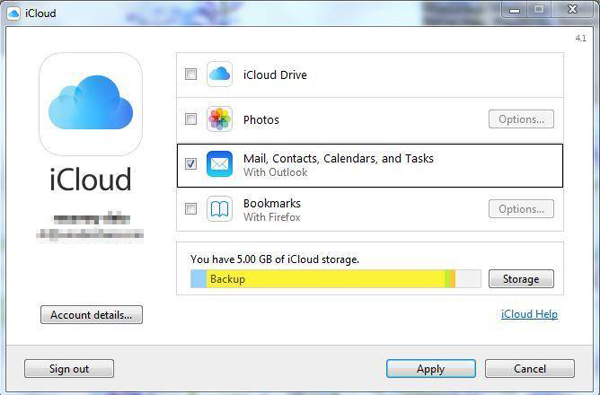Select the 'iCloud Drive' label
This screenshot has height=395, width=600.
coord(275,75)
